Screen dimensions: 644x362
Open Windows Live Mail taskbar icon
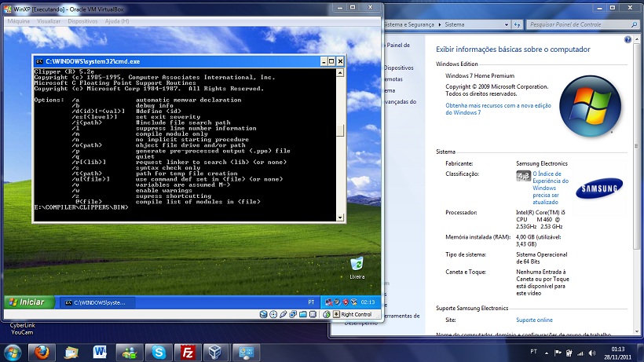click(x=71, y=352)
